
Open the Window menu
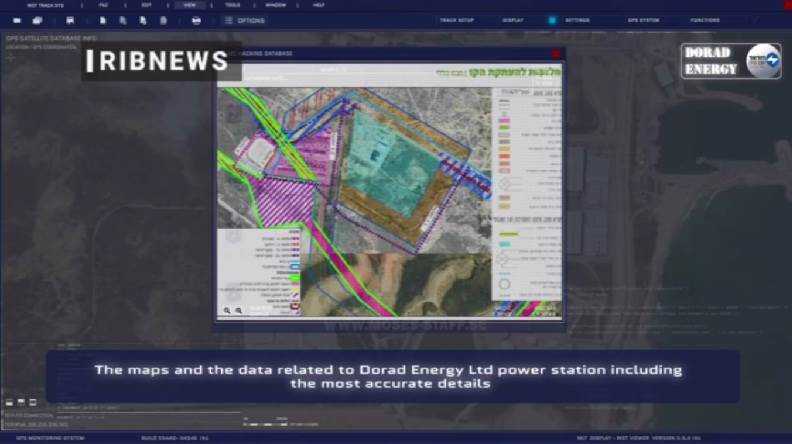click(x=276, y=5)
